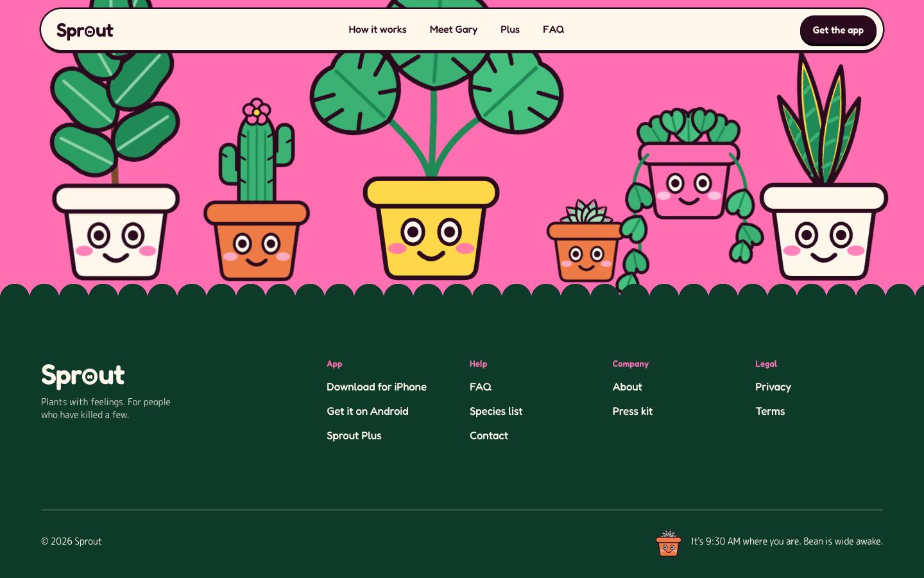The image size is (924, 578).
Task: Open the Terms link
Action: tap(770, 411)
